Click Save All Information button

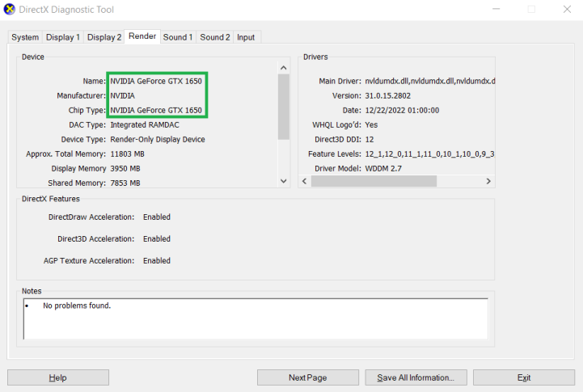(x=416, y=377)
